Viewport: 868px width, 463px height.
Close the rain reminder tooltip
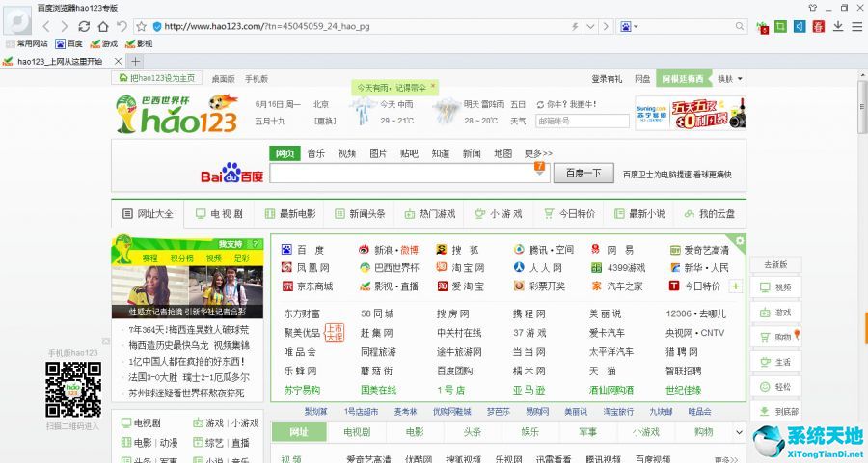(433, 86)
